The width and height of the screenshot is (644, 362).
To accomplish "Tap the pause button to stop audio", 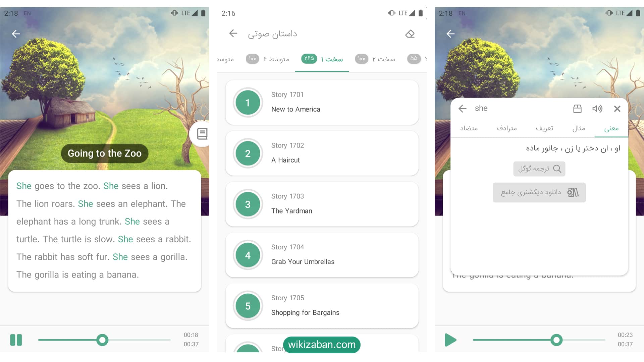I will (x=16, y=340).
